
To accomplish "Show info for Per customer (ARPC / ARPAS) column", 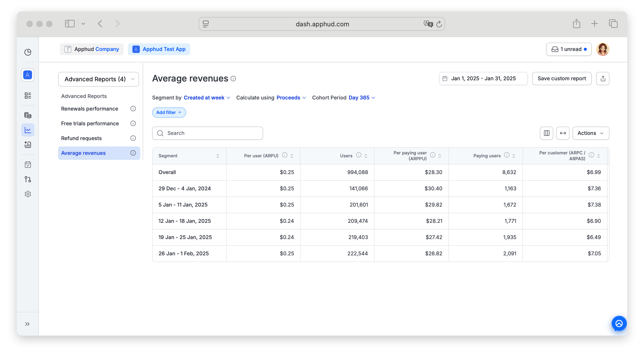I will (x=591, y=155).
